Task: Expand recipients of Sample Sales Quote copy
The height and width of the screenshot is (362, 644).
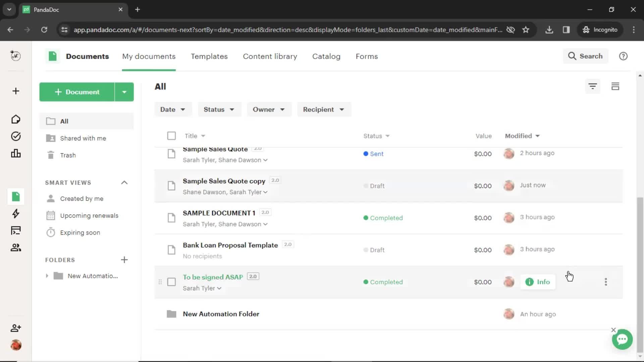Action: pyautogui.click(x=265, y=192)
